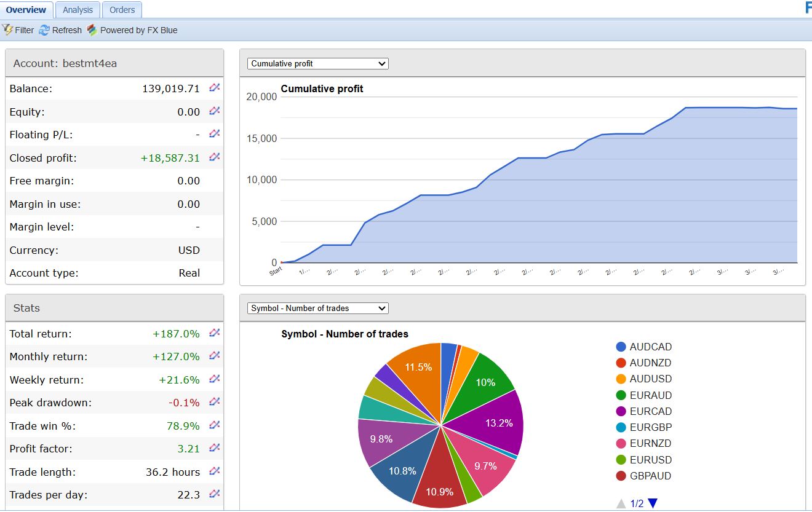Switch to the Orders tab
Viewport: 812px width, 512px height.
click(x=122, y=9)
